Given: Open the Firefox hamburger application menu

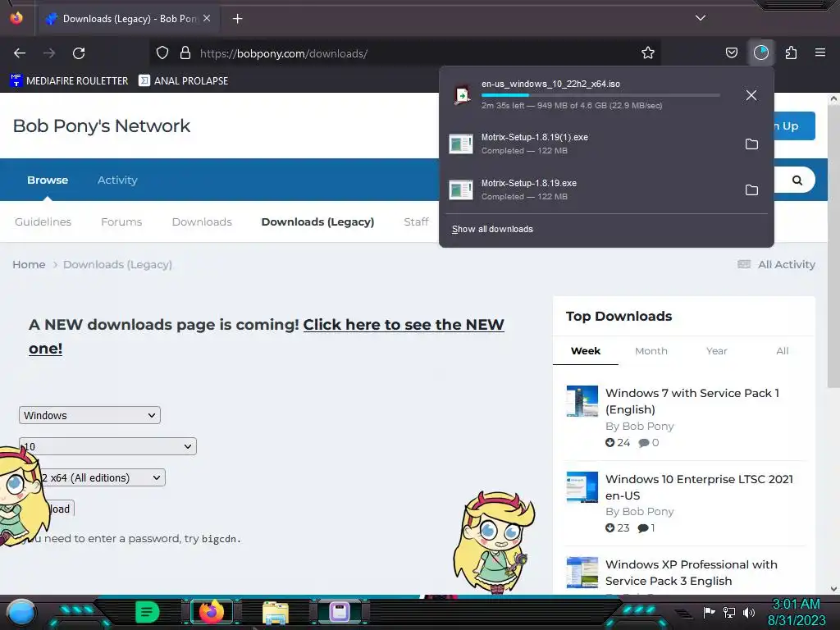Looking at the screenshot, I should point(820,52).
